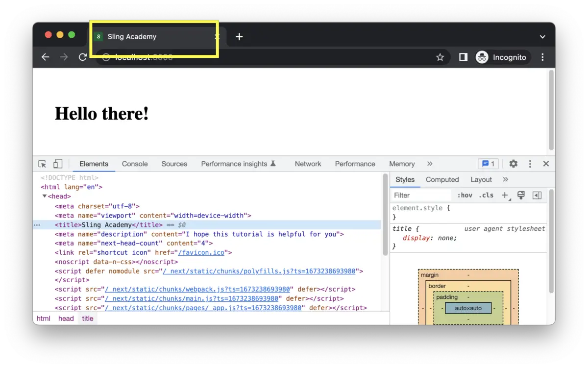Show more sidebar panes chevron

point(506,179)
